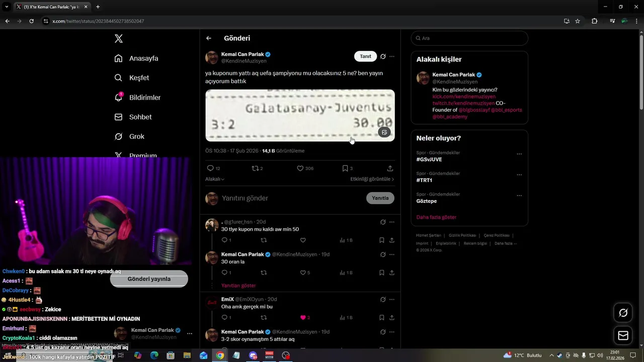Image resolution: width=644 pixels, height=362 pixels.
Task: Like the main post with 306 likes
Action: point(300,168)
